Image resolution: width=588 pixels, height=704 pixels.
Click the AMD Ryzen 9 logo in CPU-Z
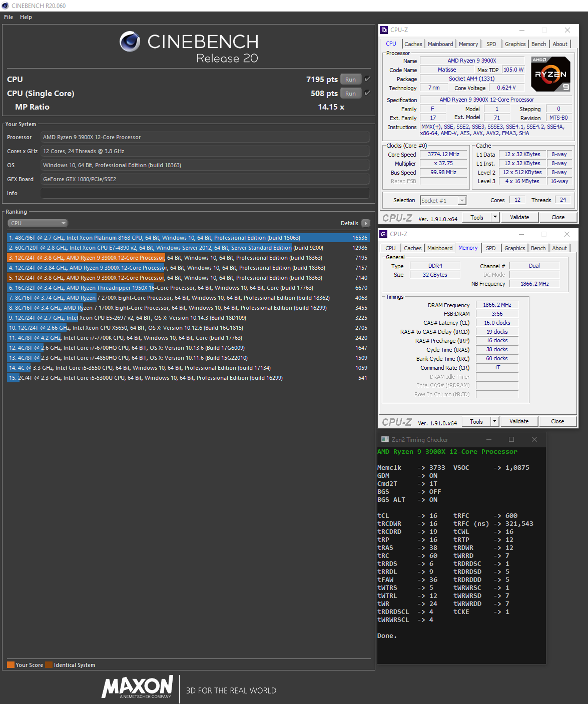click(x=550, y=74)
